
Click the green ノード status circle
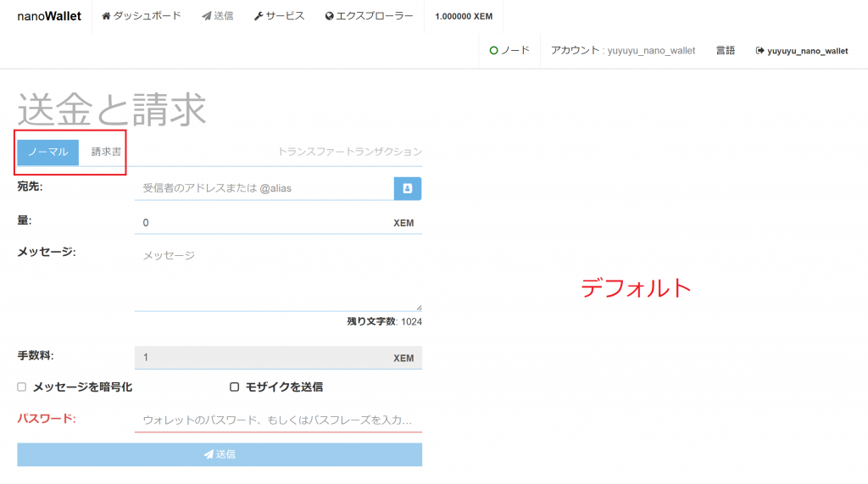click(x=494, y=50)
